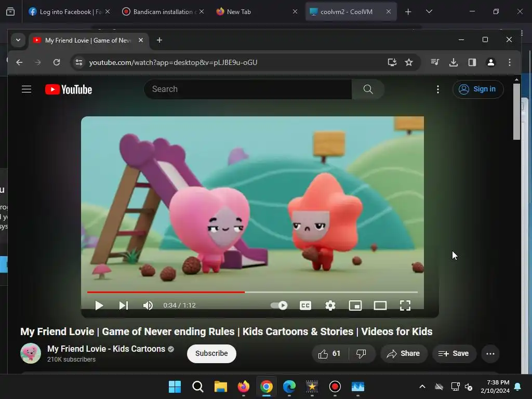Open Microsoft Edge from taskbar
Image resolution: width=532 pixels, height=399 pixels.
pos(289,387)
